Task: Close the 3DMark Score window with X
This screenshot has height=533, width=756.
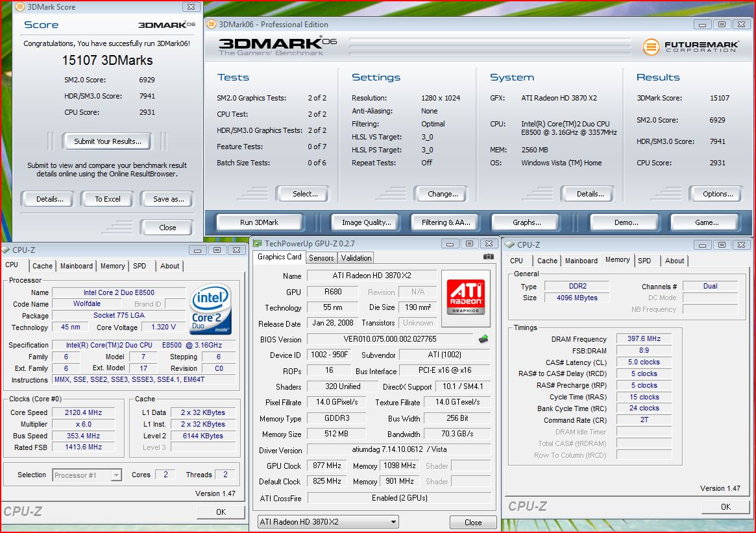Action: coord(191,6)
